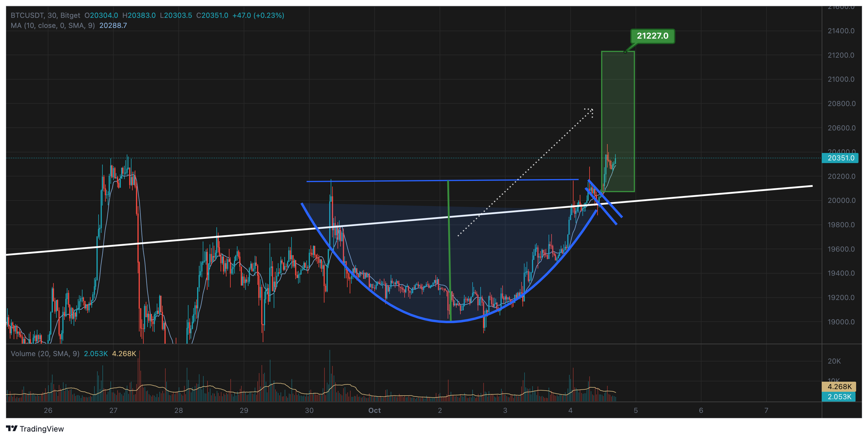Click the Oct date label on time axis
Viewport: 868px width, 439px height.
pyautogui.click(x=374, y=410)
